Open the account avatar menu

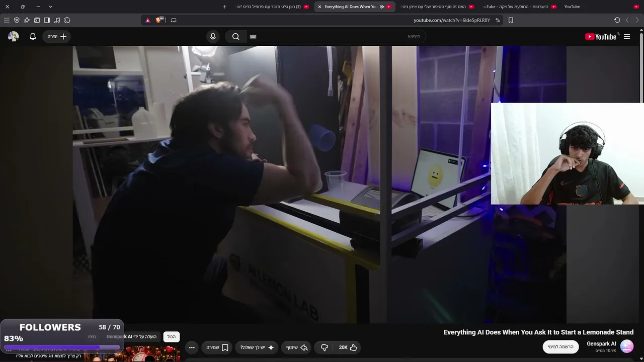click(x=14, y=37)
